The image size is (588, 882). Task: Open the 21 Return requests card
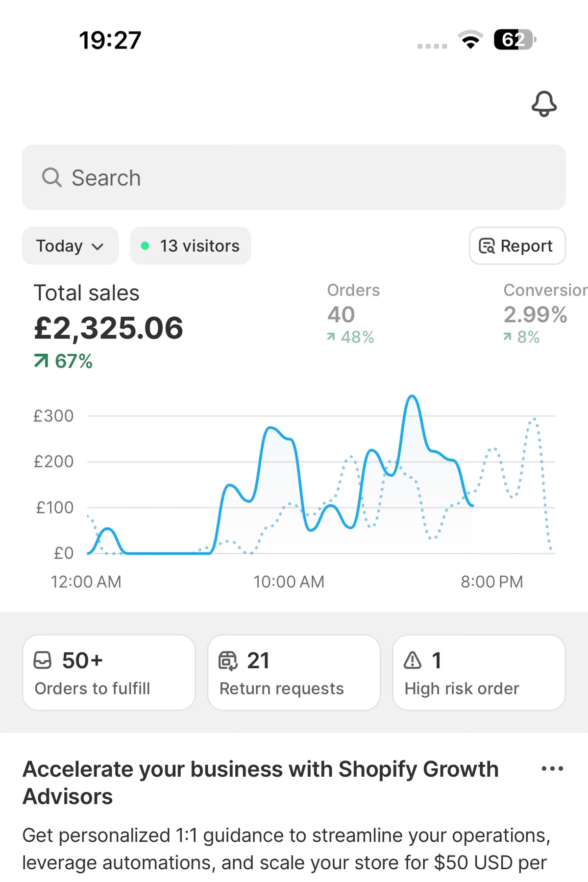[294, 673]
